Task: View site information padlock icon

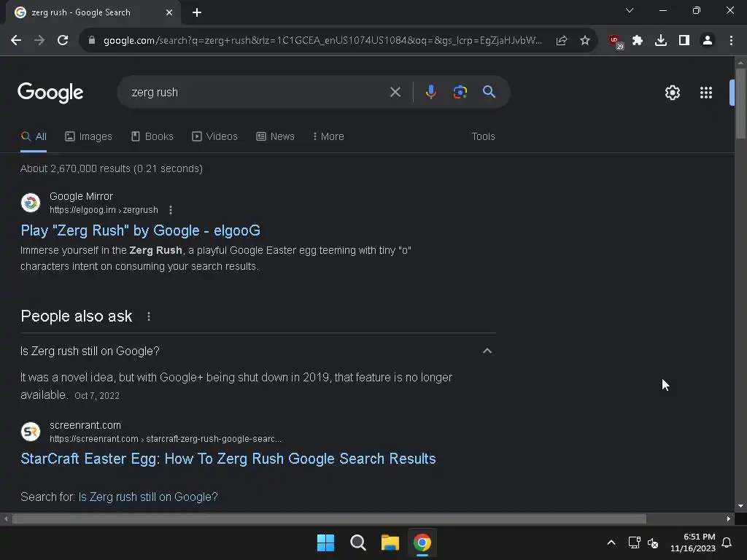Action: (92, 41)
